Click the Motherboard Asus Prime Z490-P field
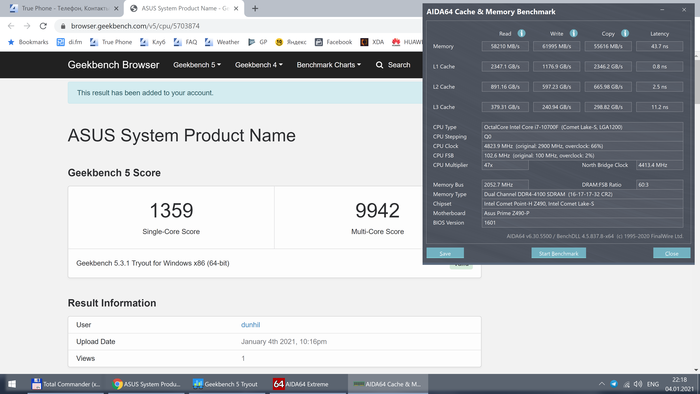700x394 pixels. click(x=582, y=213)
